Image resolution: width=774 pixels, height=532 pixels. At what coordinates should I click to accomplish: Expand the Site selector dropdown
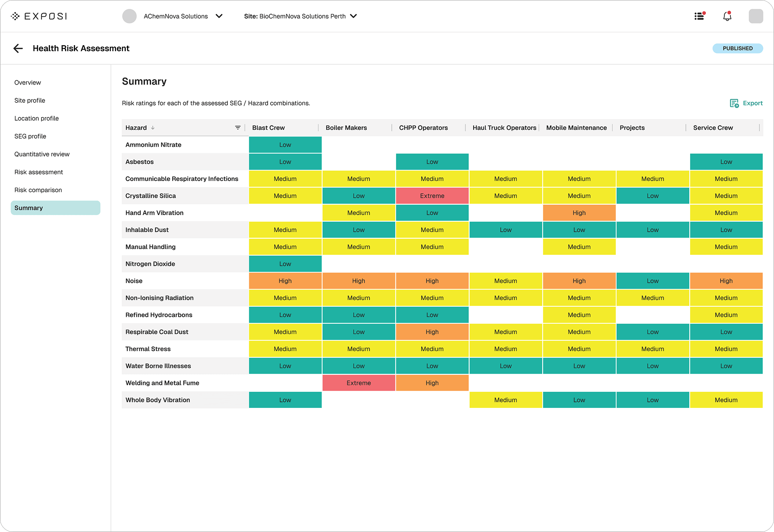click(354, 16)
